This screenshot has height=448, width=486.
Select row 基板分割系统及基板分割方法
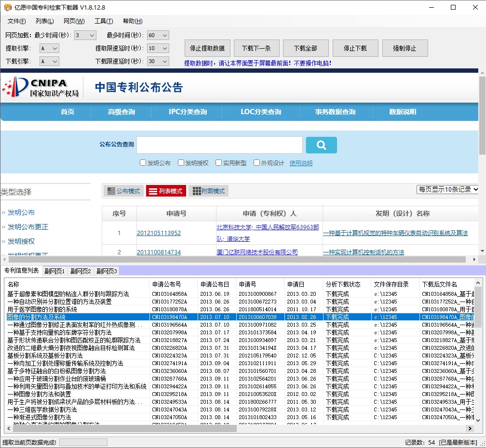point(240,356)
